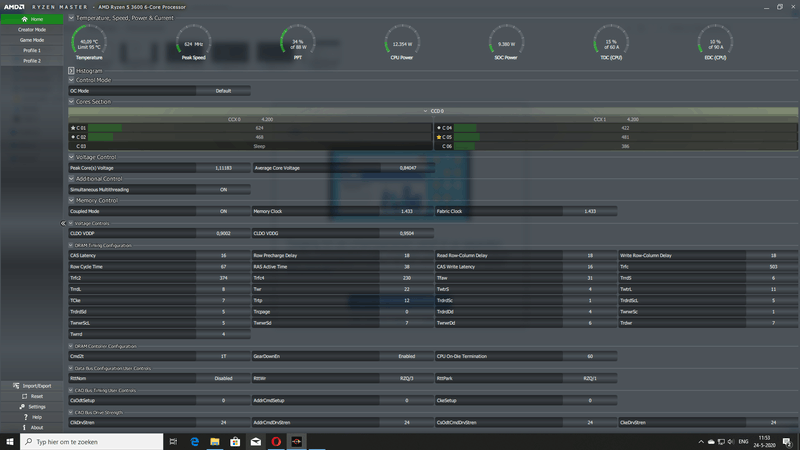Screen dimensions: 800x450
Task: Open the About entry
Action: point(32,428)
